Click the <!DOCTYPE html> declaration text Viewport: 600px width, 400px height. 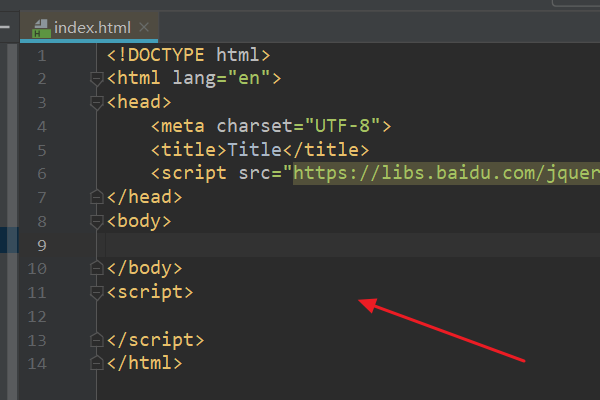[189, 55]
